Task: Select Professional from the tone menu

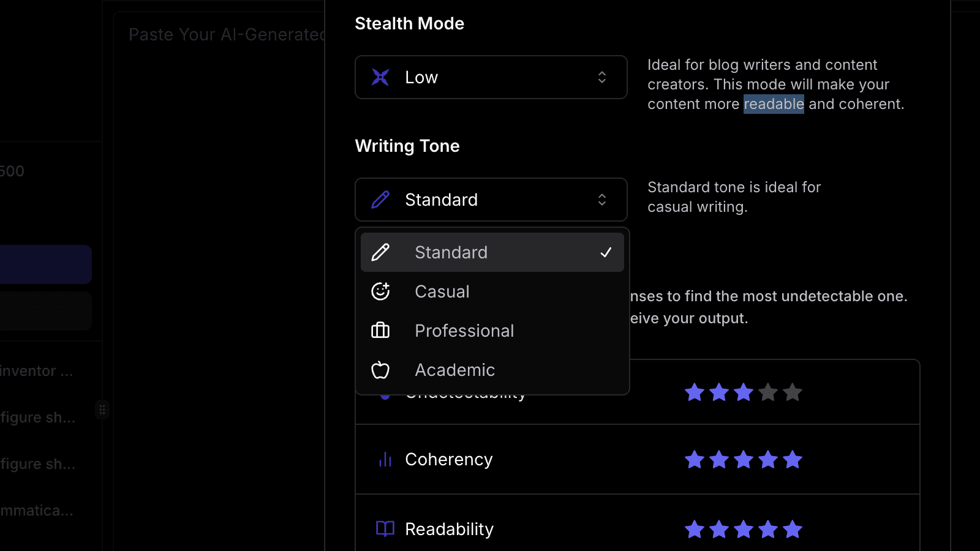Action: tap(464, 331)
